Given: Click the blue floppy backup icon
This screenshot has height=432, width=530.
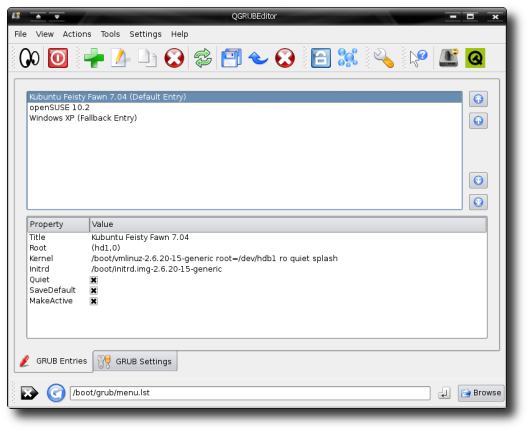Looking at the screenshot, I should [x=231, y=58].
